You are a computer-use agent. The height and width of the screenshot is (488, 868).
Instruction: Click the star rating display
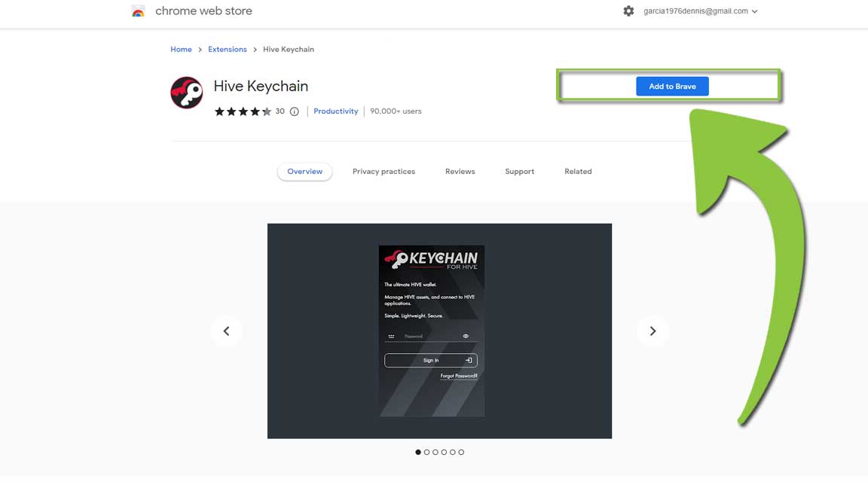(x=243, y=111)
